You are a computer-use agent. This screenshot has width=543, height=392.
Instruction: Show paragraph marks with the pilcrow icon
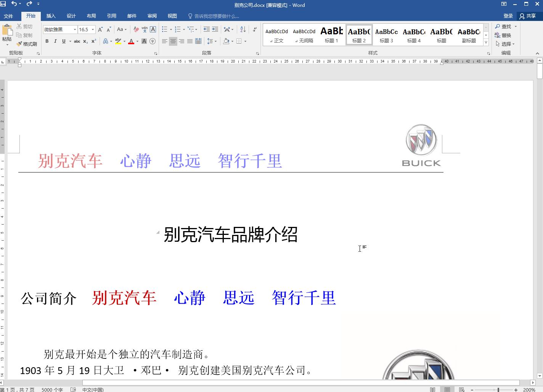tap(254, 29)
